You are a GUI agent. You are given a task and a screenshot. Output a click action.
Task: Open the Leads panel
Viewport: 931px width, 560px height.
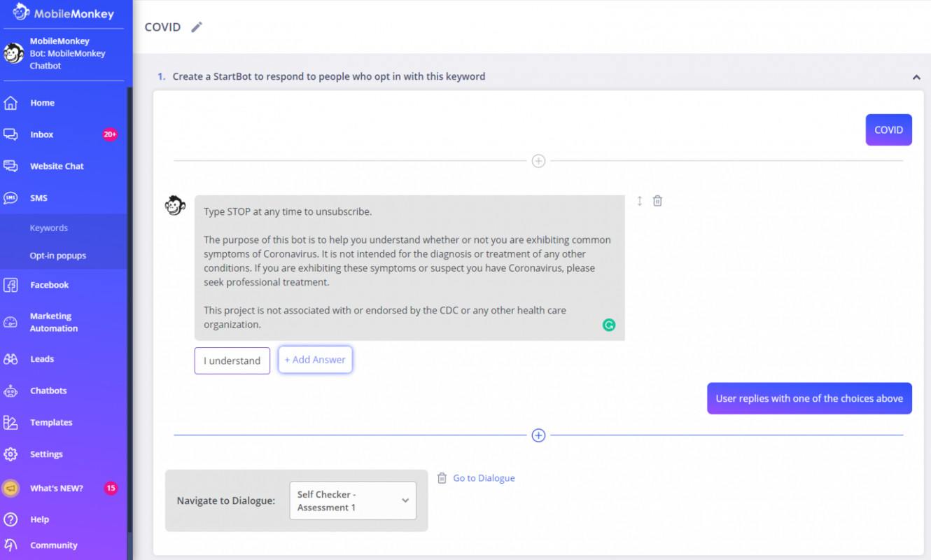(43, 358)
